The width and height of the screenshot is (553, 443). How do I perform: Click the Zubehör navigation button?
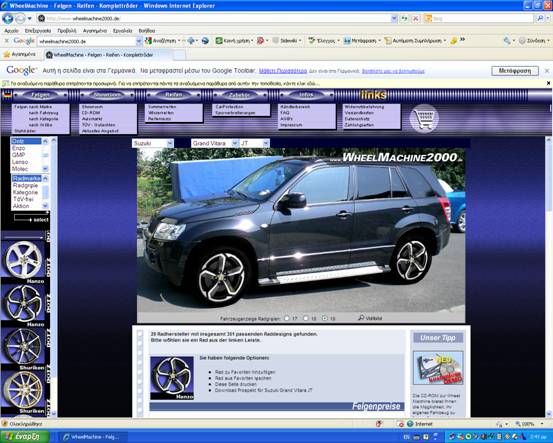click(240, 95)
